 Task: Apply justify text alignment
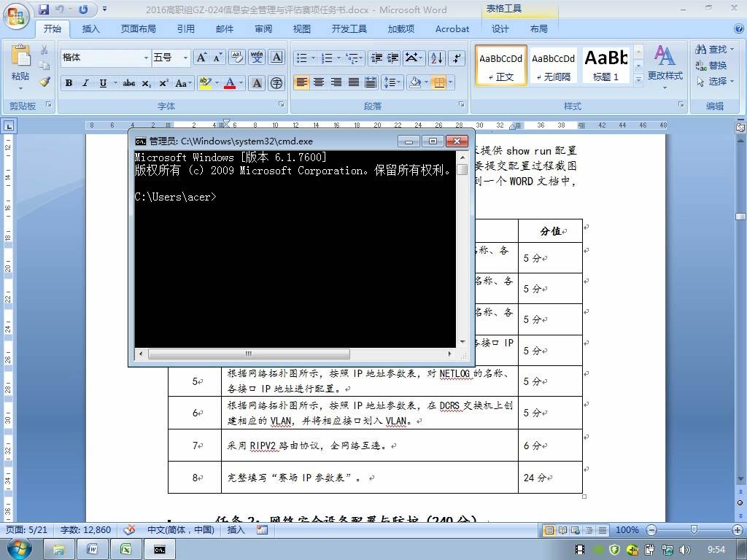[x=354, y=82]
